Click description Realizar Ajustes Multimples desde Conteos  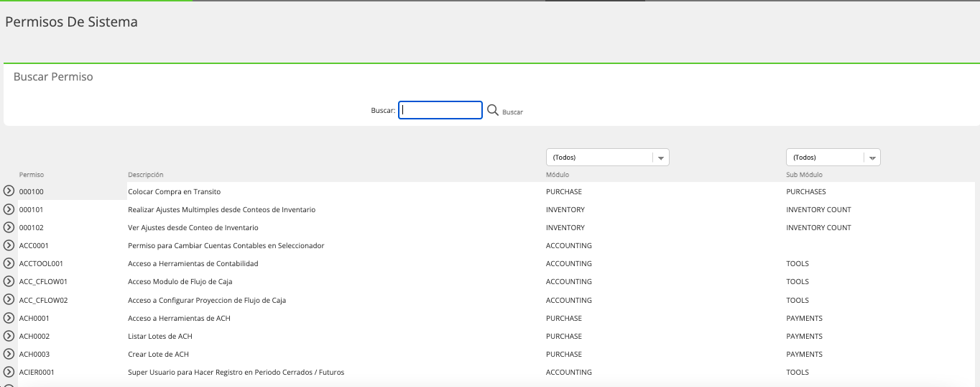221,210
